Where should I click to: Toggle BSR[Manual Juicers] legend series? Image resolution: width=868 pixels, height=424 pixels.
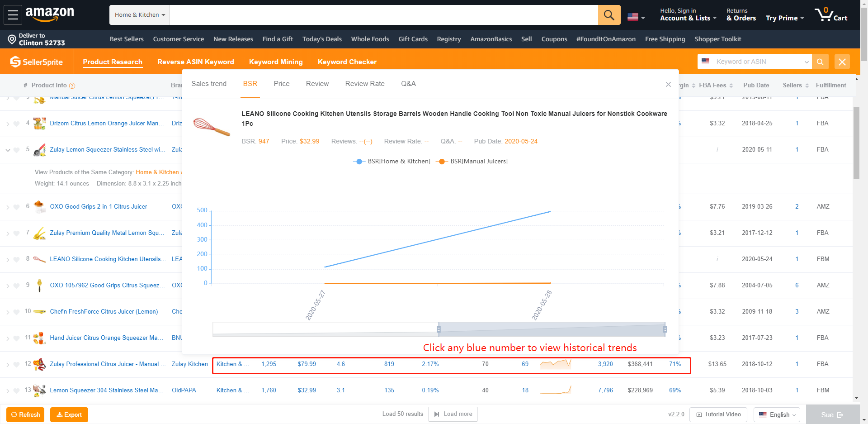(472, 162)
